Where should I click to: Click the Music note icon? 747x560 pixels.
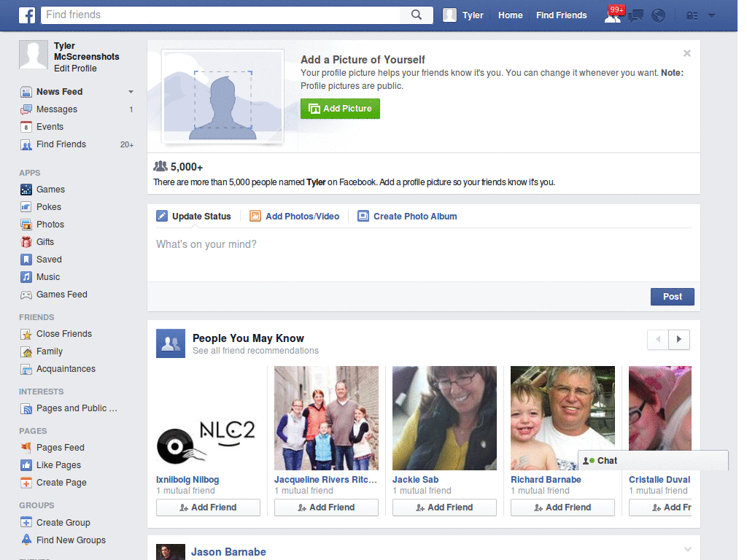pyautogui.click(x=26, y=277)
